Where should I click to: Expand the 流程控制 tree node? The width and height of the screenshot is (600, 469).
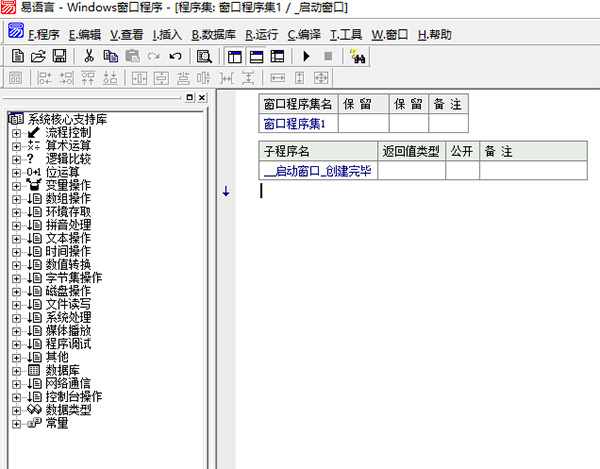point(16,133)
